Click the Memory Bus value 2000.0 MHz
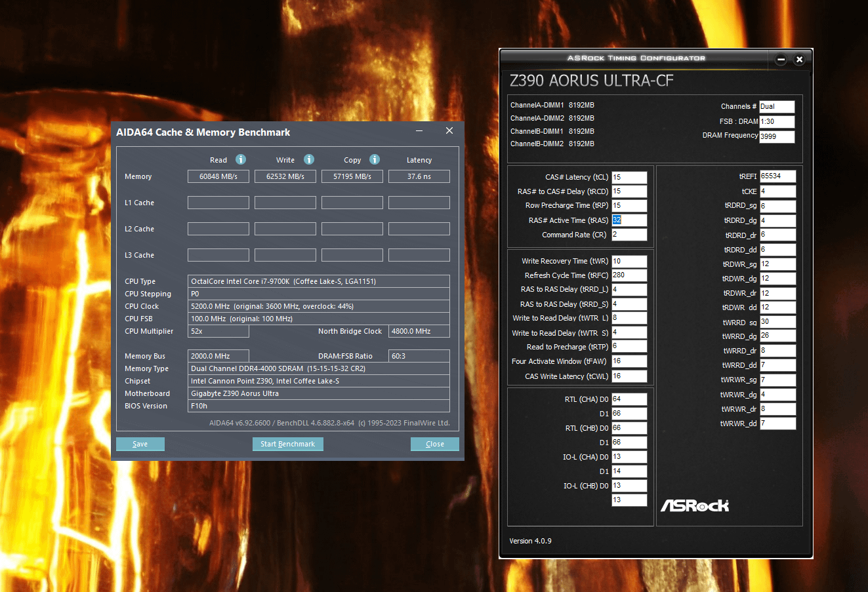The height and width of the screenshot is (592, 868). point(218,356)
